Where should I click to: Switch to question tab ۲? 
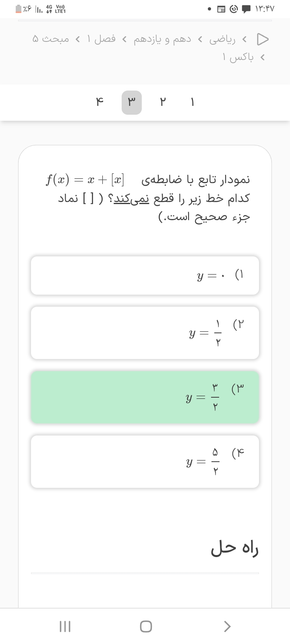pos(162,103)
